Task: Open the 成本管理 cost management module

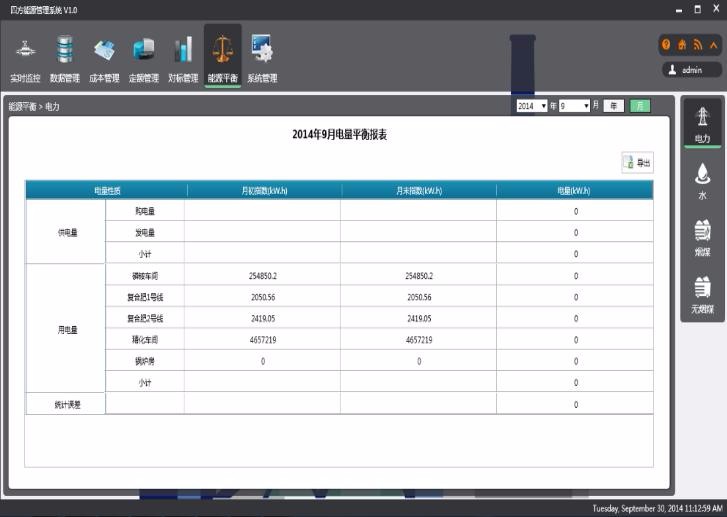Action: point(104,60)
